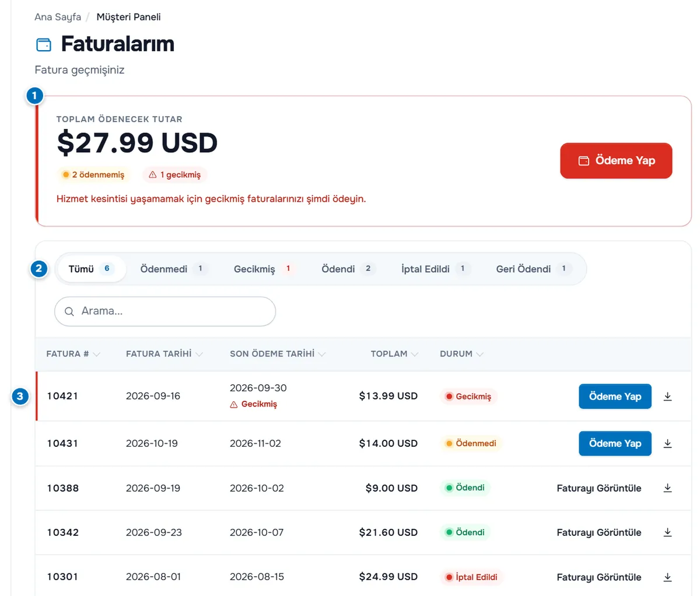Click the Ödenmedi status badge for invoice 10431
The width and height of the screenshot is (700, 596).
(471, 444)
